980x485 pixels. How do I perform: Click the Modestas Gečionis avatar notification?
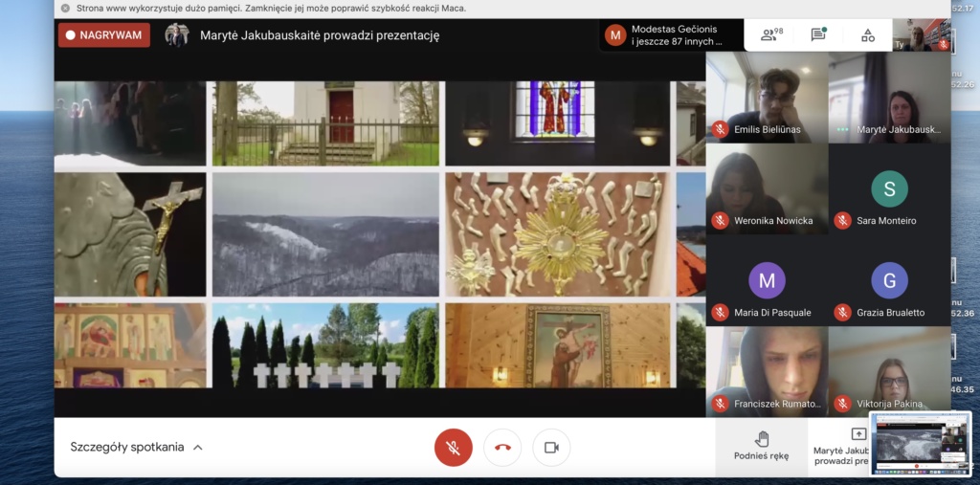tap(615, 35)
